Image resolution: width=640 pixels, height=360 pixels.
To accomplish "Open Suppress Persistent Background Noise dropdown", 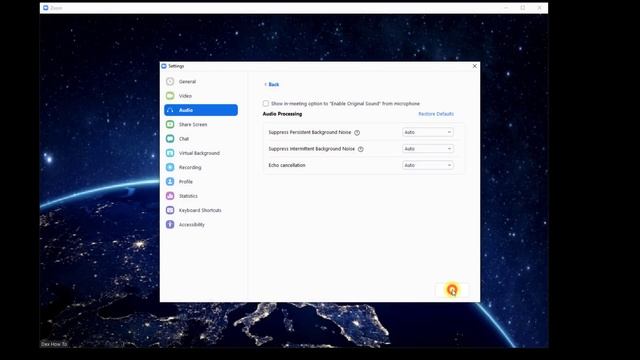I will (x=428, y=132).
